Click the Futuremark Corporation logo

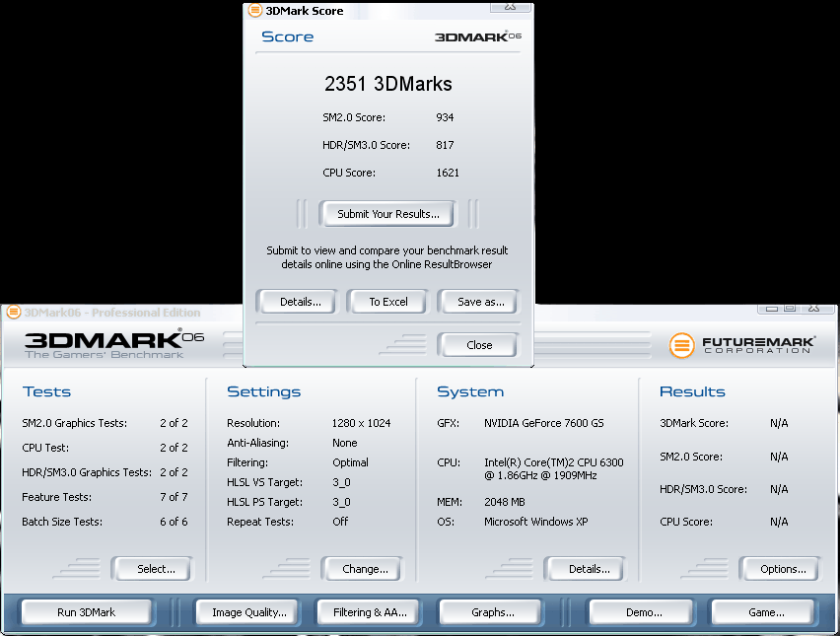click(742, 345)
